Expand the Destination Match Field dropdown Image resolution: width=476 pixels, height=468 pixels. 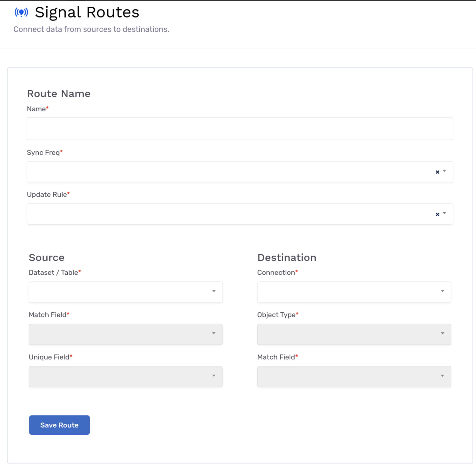pyautogui.click(x=354, y=377)
